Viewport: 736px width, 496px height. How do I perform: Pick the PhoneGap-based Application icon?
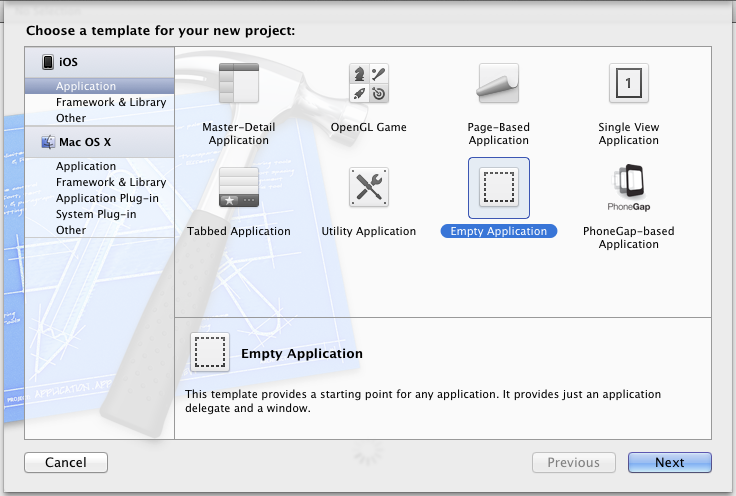click(x=628, y=187)
